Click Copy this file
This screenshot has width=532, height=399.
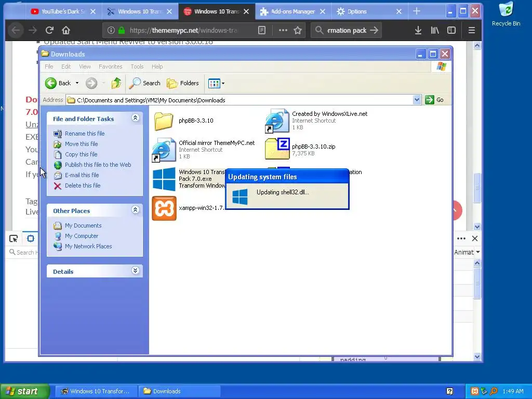click(81, 154)
